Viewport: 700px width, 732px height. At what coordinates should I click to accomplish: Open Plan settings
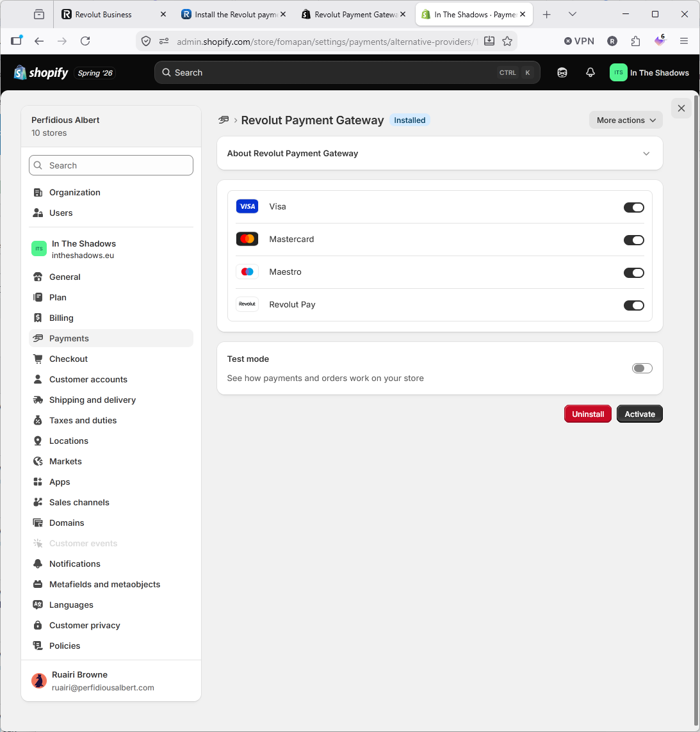click(x=111, y=297)
